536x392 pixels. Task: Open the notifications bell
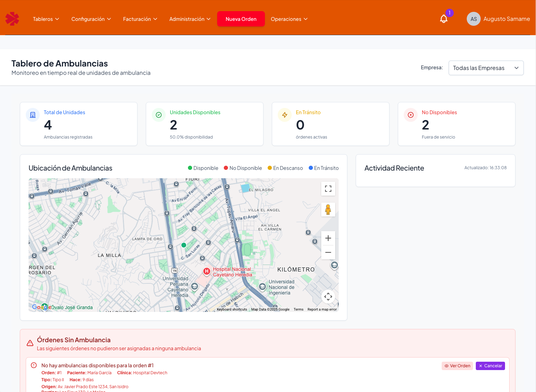pyautogui.click(x=443, y=19)
